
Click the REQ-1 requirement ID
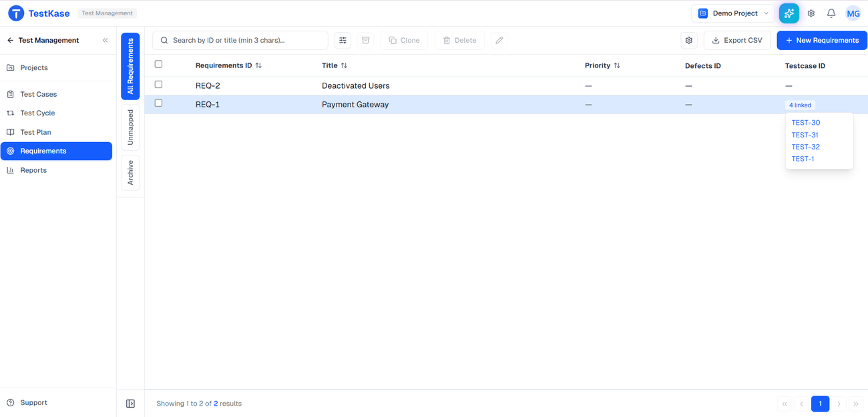(208, 105)
